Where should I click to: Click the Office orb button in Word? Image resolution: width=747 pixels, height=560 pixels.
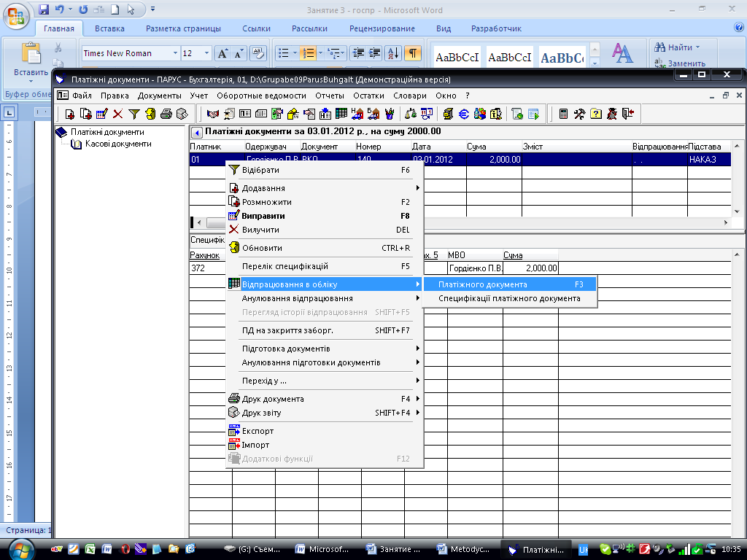click(16, 16)
